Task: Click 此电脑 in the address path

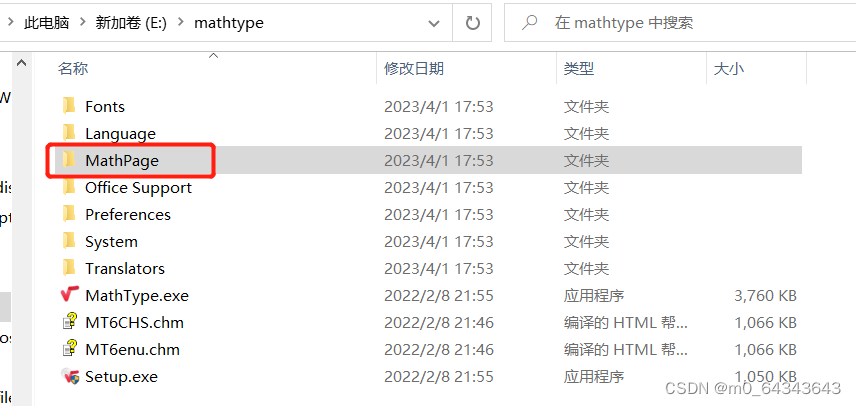Action: (46, 23)
